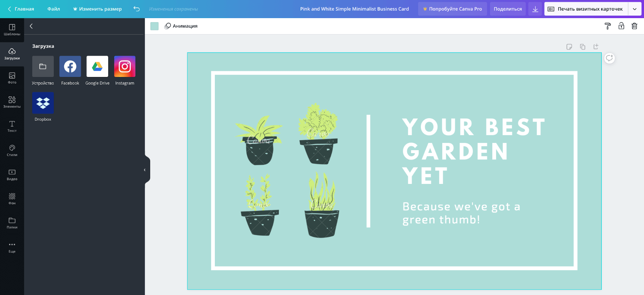Select Google Drive as upload source
The image size is (644, 295).
click(97, 67)
